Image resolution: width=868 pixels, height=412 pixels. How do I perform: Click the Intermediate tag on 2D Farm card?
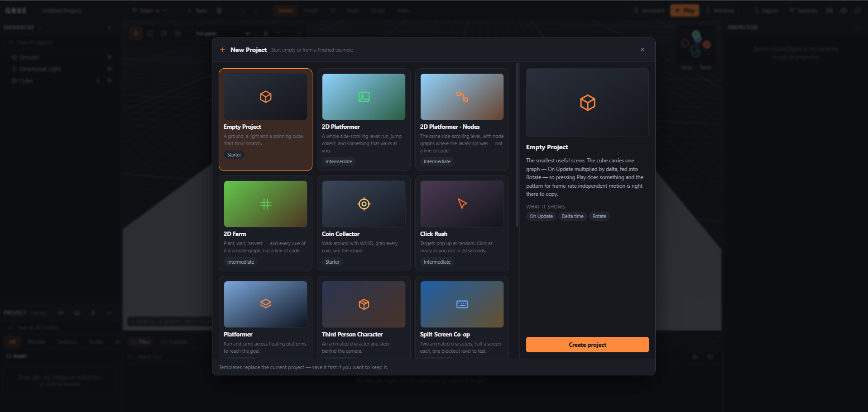pos(240,262)
